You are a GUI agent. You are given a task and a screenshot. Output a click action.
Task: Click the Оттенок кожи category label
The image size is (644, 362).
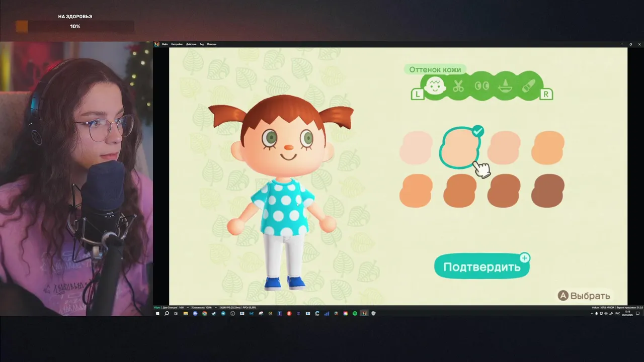[435, 69]
